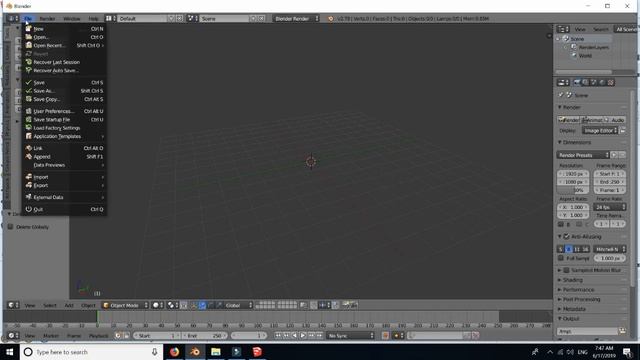Select the Scene item in outliner
Screen dimensions: 640x360
tap(577, 39)
